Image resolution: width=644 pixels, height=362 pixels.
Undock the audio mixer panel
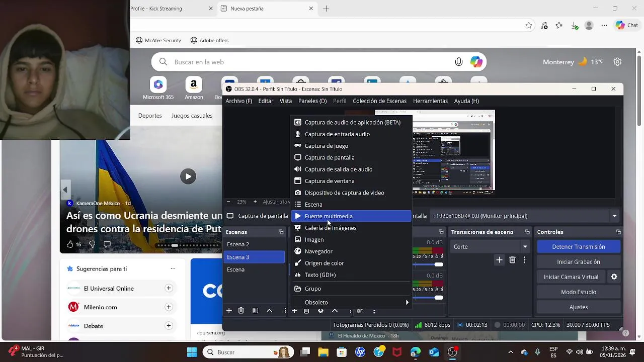[x=441, y=232]
